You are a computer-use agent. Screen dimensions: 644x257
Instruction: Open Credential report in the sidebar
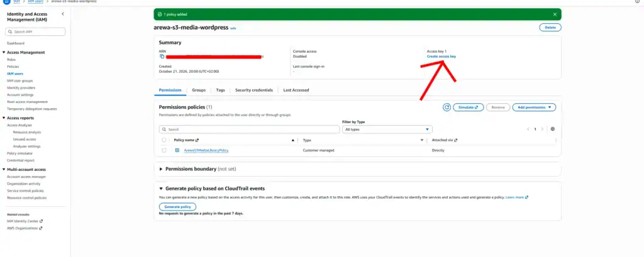coord(21,160)
